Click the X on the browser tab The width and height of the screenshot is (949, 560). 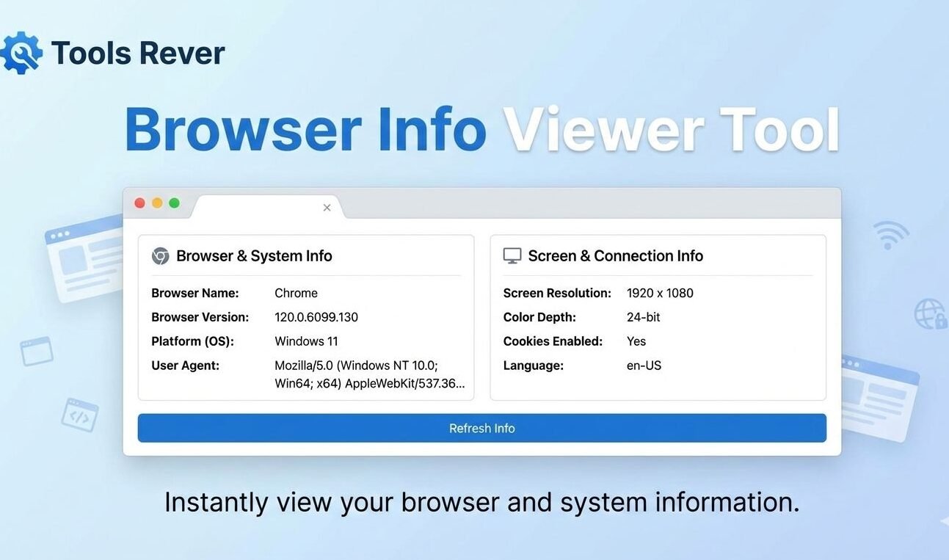point(327,207)
